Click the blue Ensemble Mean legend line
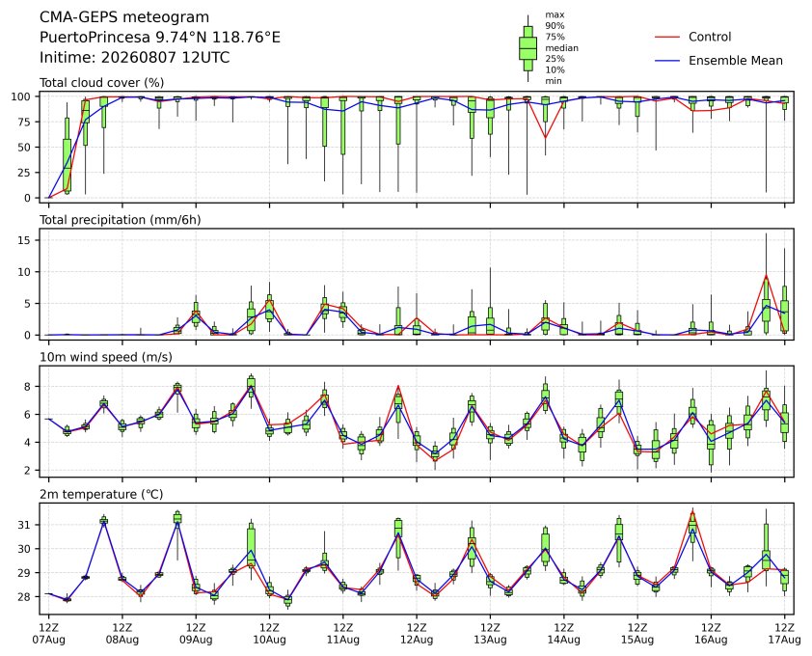Image resolution: width=812 pixels, height=656 pixels. tap(667, 61)
